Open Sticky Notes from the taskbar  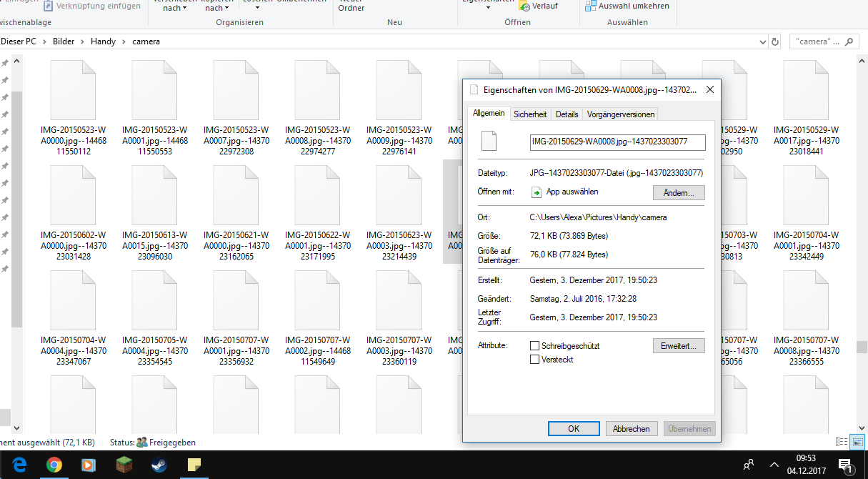pyautogui.click(x=194, y=465)
